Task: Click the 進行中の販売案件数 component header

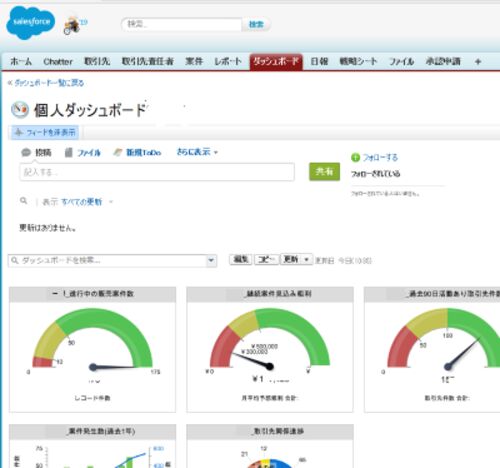Action: pyautogui.click(x=92, y=294)
